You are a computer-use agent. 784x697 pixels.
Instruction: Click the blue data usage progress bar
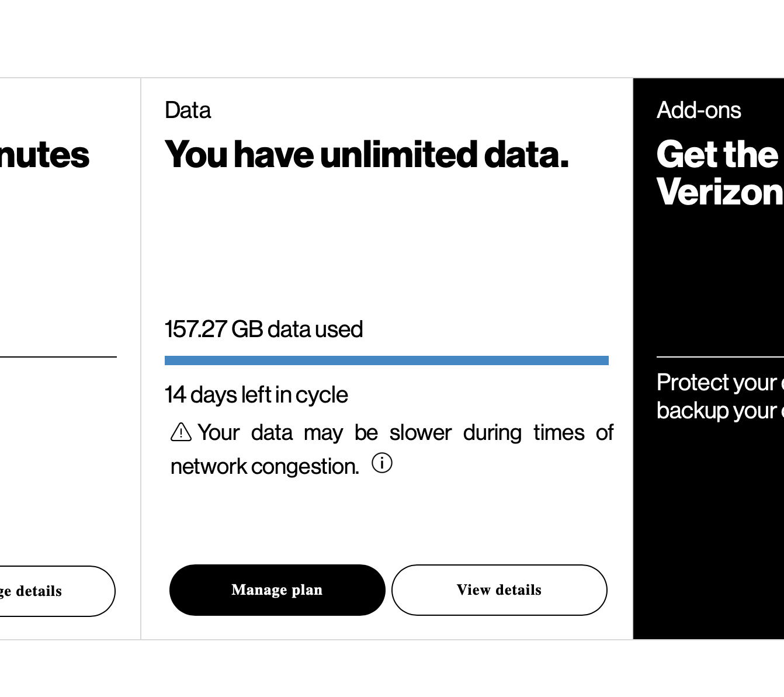[386, 360]
